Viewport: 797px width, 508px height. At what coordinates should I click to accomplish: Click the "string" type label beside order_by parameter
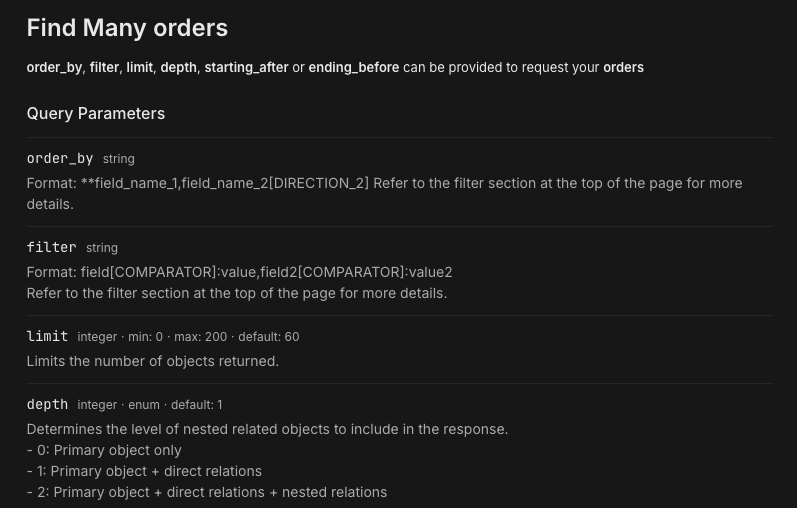tap(118, 159)
